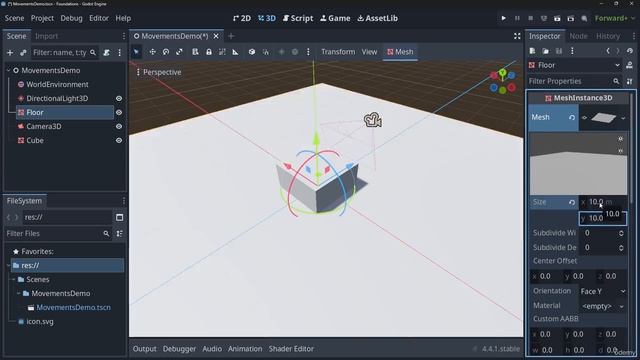This screenshot has height=360, width=640.
Task: Open Scene dock three-dot options menu
Action: click(x=120, y=53)
